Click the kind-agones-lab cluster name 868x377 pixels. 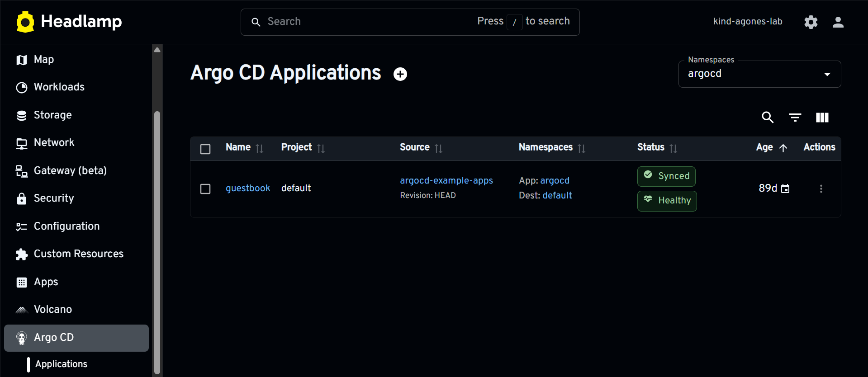click(x=748, y=21)
